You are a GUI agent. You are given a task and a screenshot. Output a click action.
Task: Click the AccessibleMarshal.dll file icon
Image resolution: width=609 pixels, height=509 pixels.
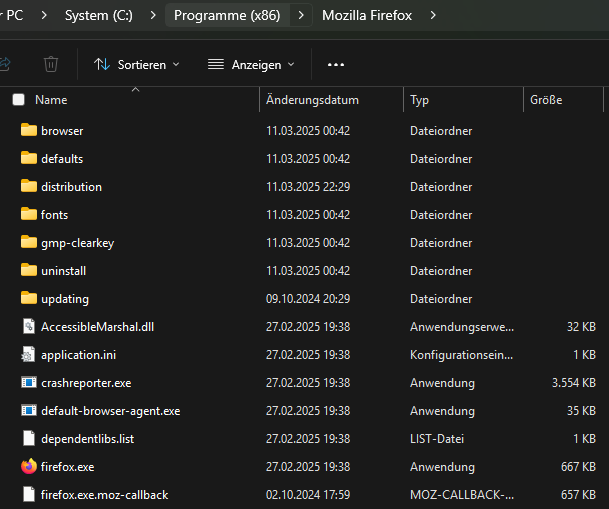click(28, 326)
